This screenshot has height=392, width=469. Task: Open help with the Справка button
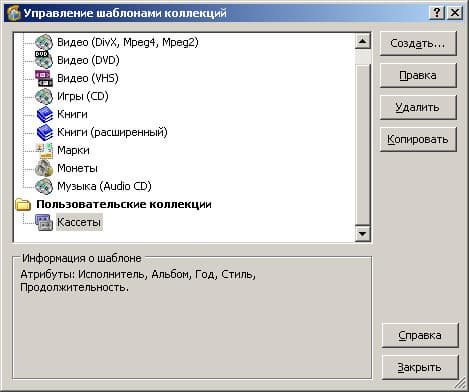[420, 335]
